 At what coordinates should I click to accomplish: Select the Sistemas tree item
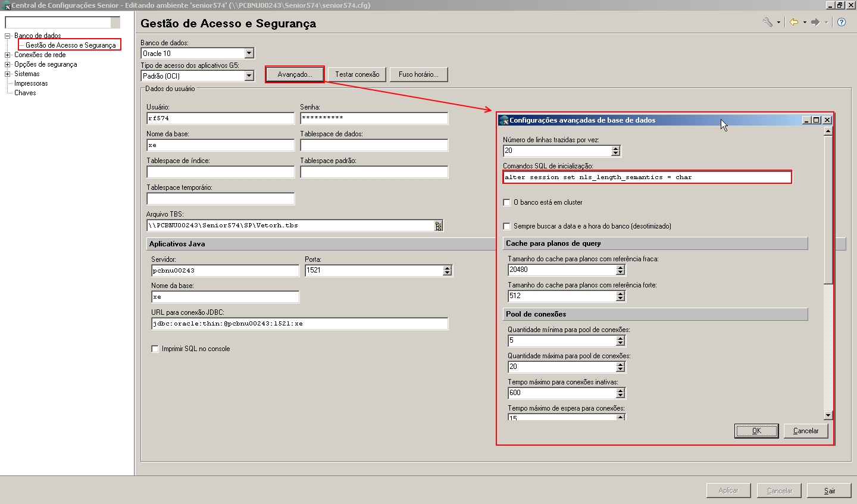coord(27,74)
